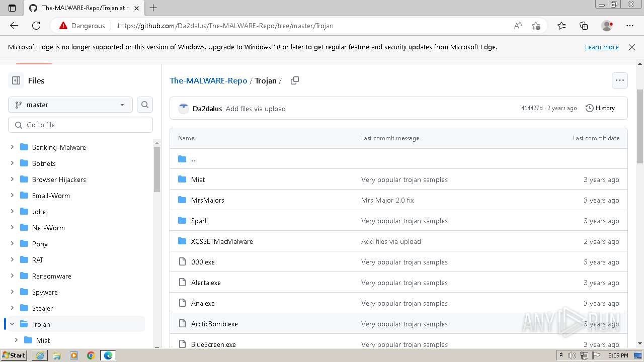
Task: Open the Ana.exe file
Action: pos(203,303)
